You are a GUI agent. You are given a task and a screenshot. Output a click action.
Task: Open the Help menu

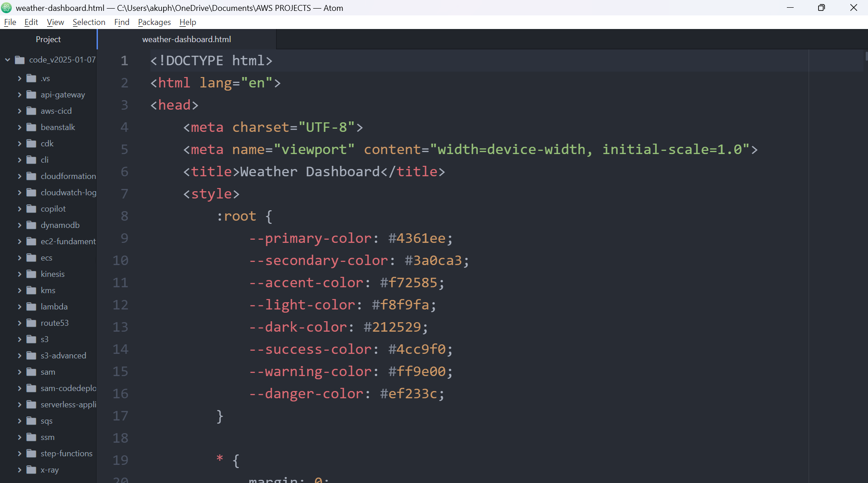(188, 22)
